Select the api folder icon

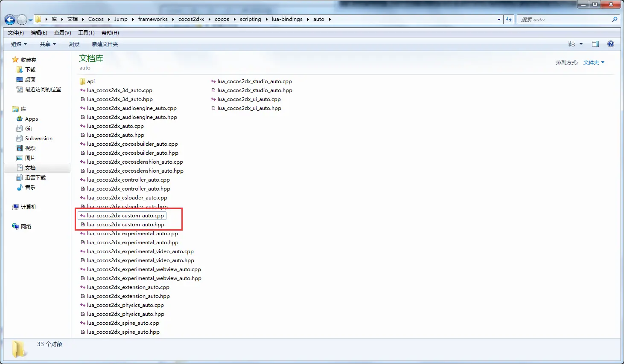(82, 81)
